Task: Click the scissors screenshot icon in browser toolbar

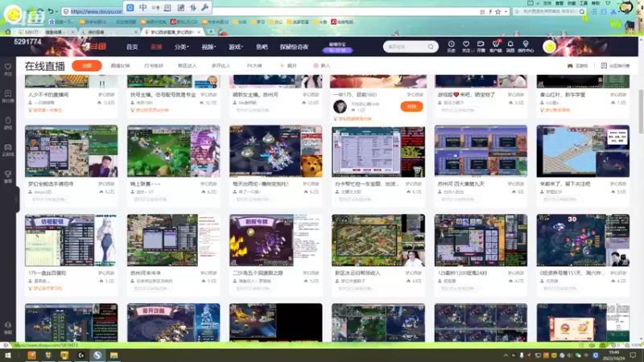Action: [613, 12]
